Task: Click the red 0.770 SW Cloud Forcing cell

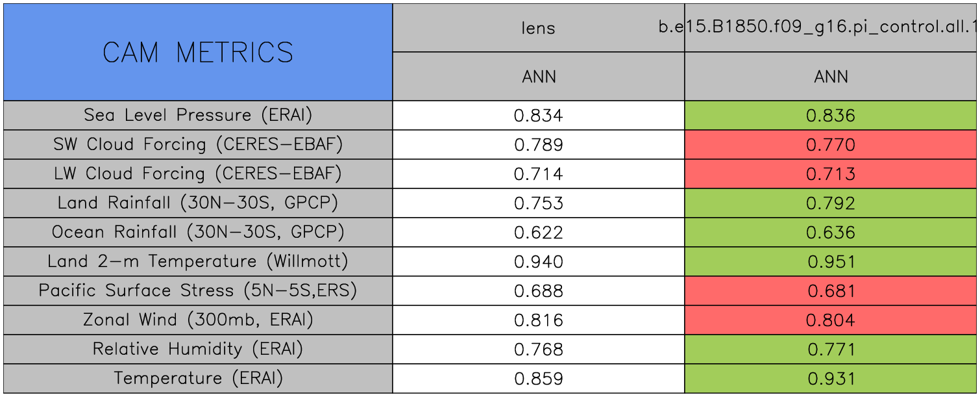Action: [831, 145]
